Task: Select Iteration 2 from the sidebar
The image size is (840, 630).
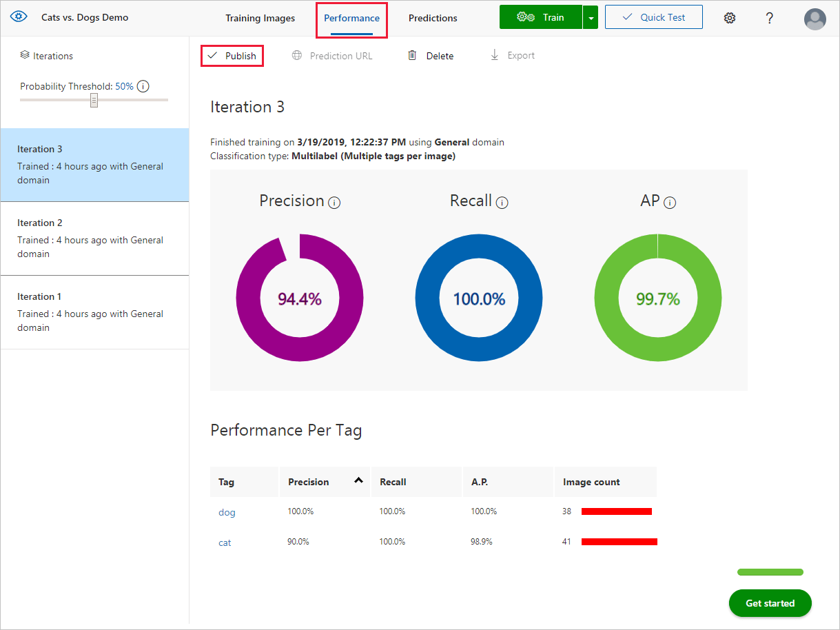Action: pyautogui.click(x=94, y=238)
